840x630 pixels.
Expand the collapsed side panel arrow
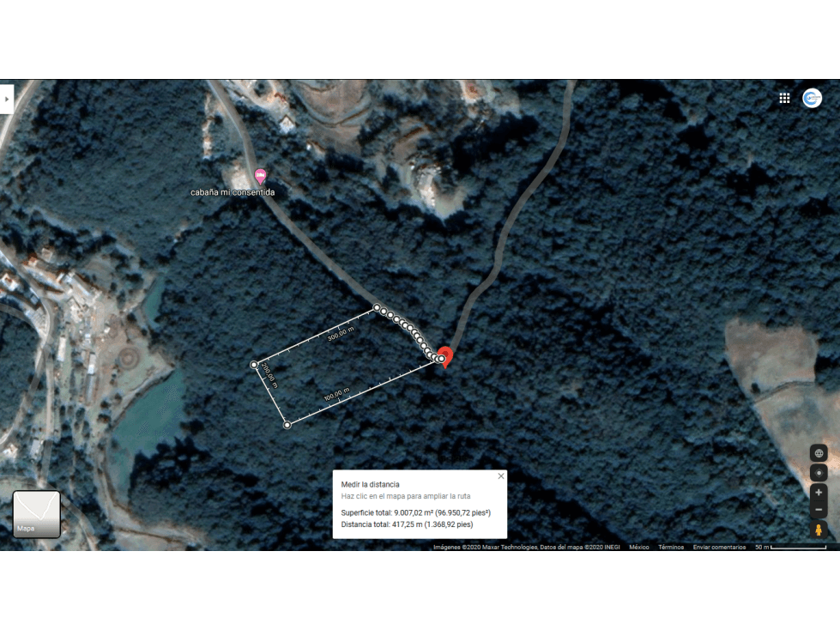coord(6,99)
